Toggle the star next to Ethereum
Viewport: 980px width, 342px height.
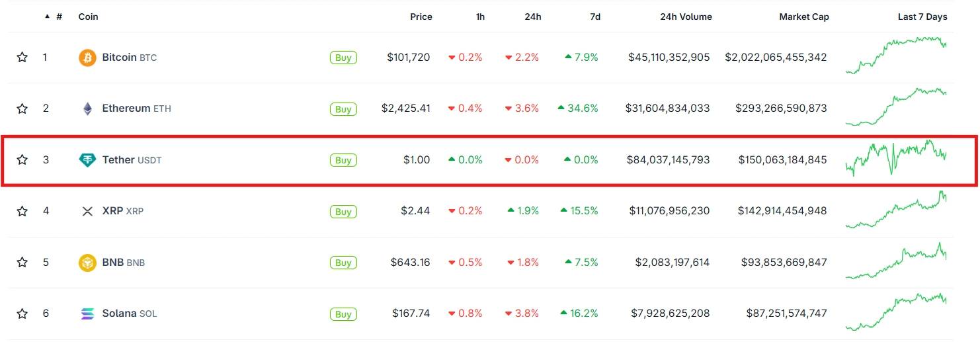point(22,108)
